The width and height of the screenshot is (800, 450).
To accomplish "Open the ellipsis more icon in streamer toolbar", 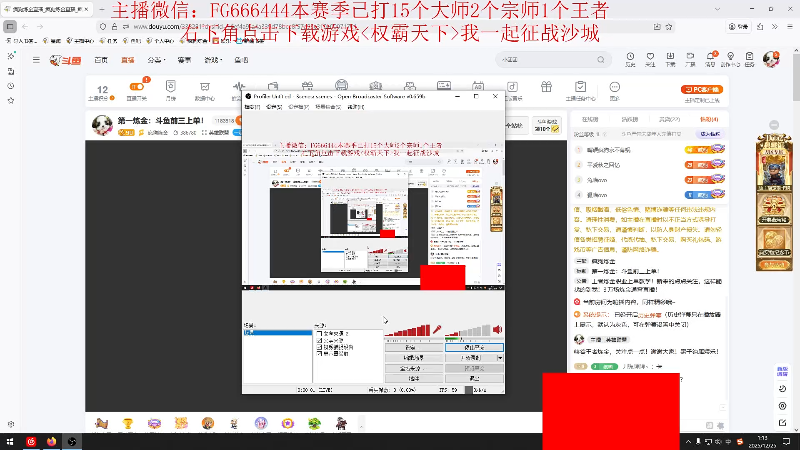I will 615,87.
